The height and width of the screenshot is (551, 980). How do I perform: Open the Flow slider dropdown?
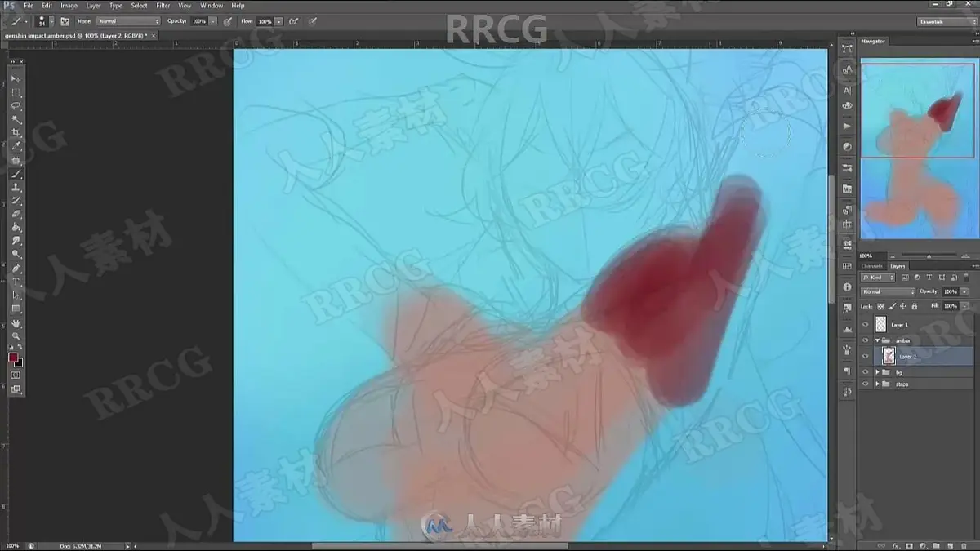coord(279,21)
